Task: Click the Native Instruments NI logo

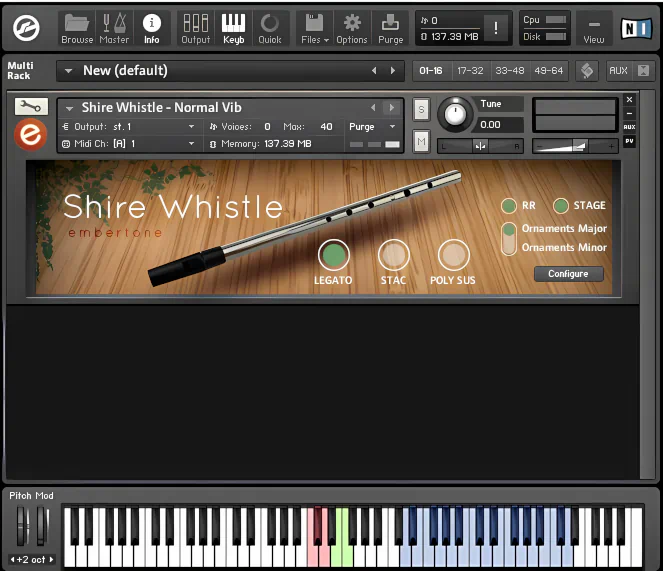Action: pos(636,28)
